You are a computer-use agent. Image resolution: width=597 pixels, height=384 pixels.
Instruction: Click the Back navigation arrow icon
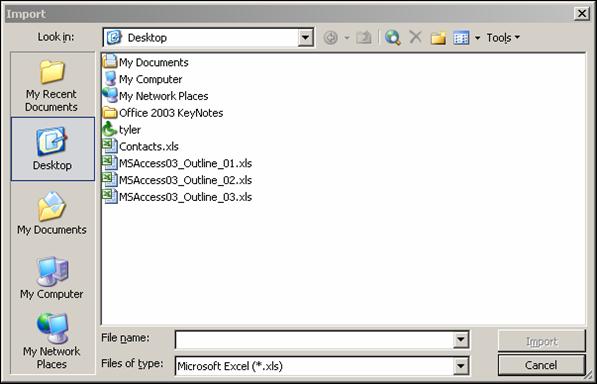(330, 38)
